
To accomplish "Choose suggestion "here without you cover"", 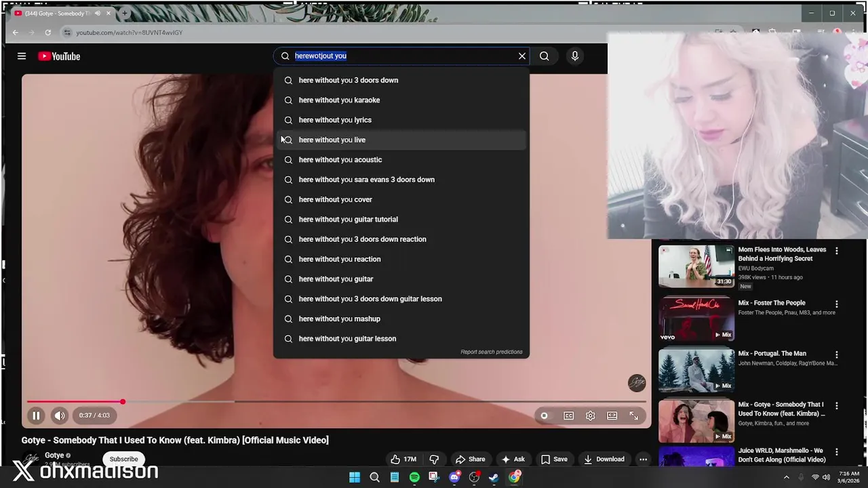I will [x=401, y=199].
